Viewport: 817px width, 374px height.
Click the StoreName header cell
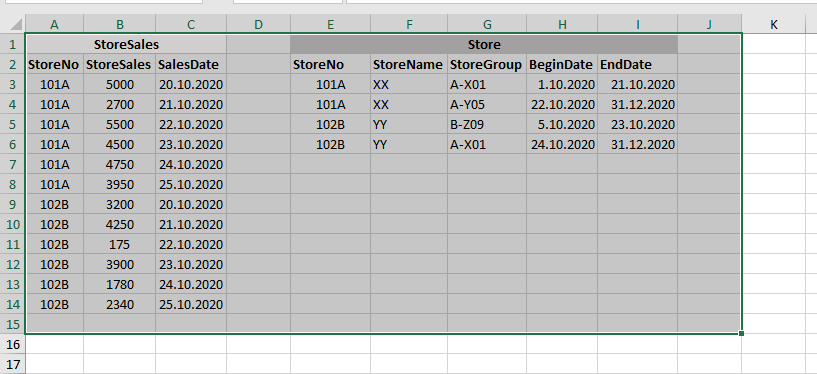[x=409, y=64]
